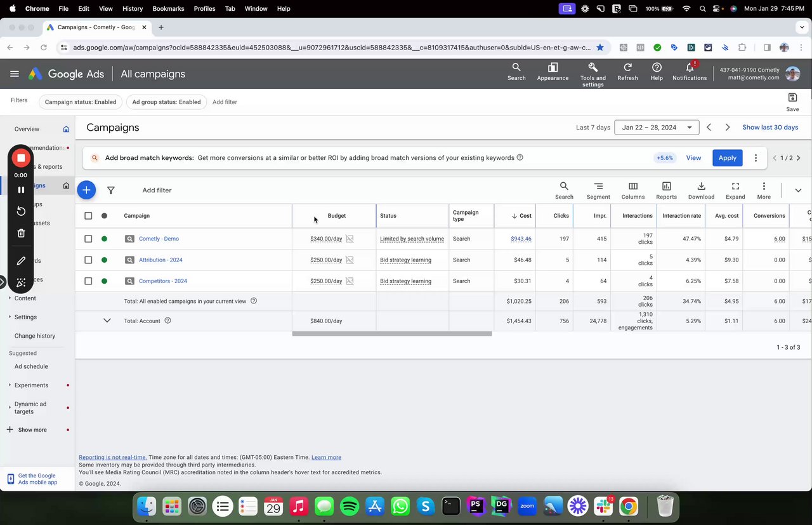This screenshot has height=525, width=812.
Task: Delete the recording via trash icon
Action: tap(21, 233)
